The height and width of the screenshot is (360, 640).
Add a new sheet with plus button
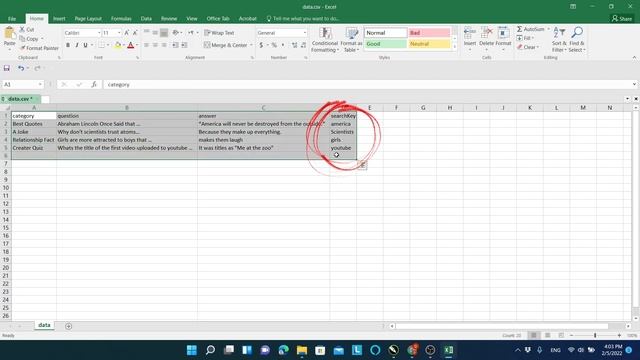click(x=69, y=326)
